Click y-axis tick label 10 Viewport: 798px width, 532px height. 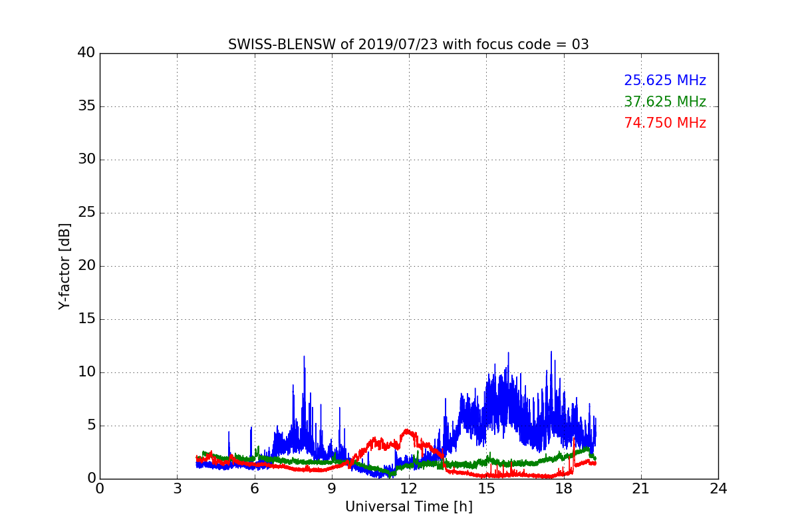click(x=86, y=372)
